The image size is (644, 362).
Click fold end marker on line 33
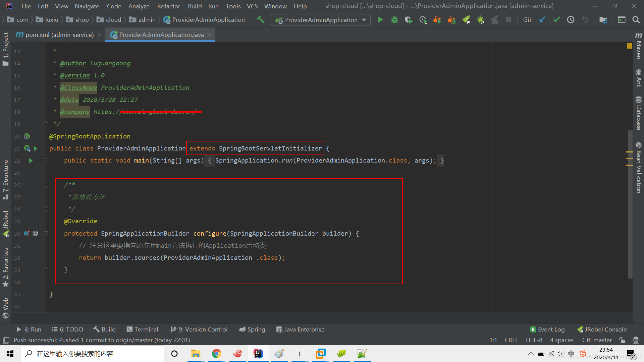click(x=46, y=270)
